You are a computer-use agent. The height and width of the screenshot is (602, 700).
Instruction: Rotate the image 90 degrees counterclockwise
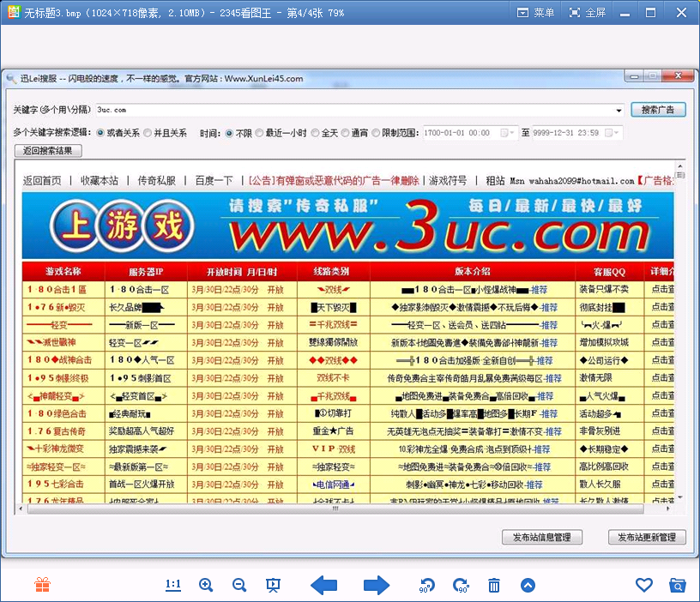click(427, 585)
